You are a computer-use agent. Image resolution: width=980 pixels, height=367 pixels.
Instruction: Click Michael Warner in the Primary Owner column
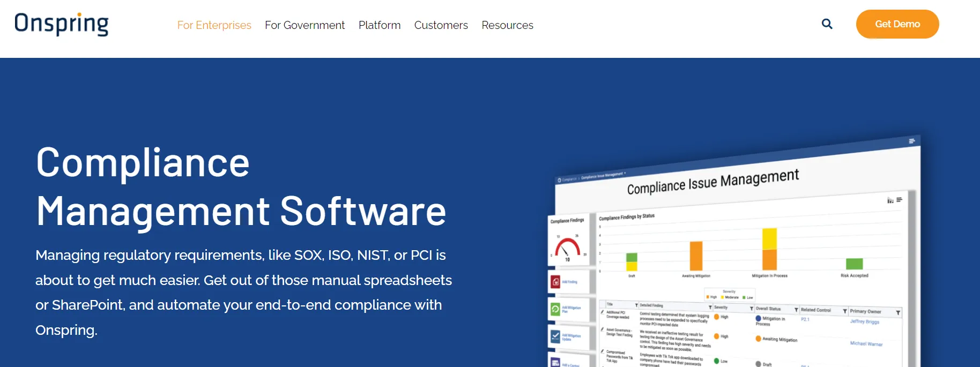point(866,343)
